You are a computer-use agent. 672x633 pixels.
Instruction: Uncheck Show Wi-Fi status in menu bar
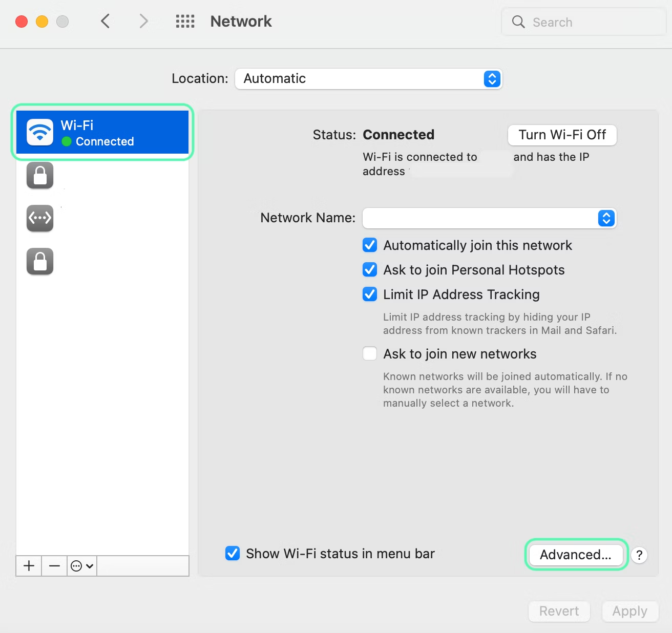233,553
